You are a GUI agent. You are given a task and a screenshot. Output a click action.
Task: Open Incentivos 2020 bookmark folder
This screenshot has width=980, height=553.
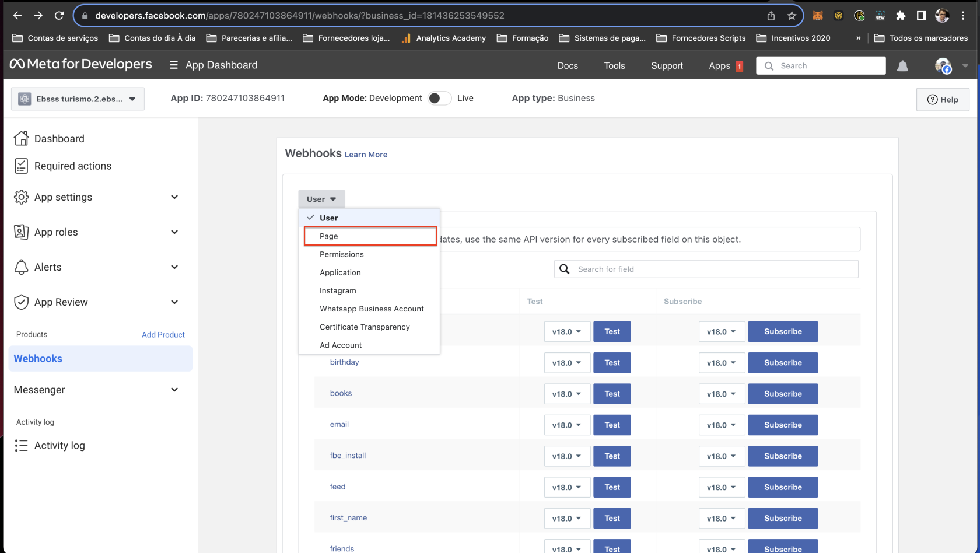[x=793, y=38]
